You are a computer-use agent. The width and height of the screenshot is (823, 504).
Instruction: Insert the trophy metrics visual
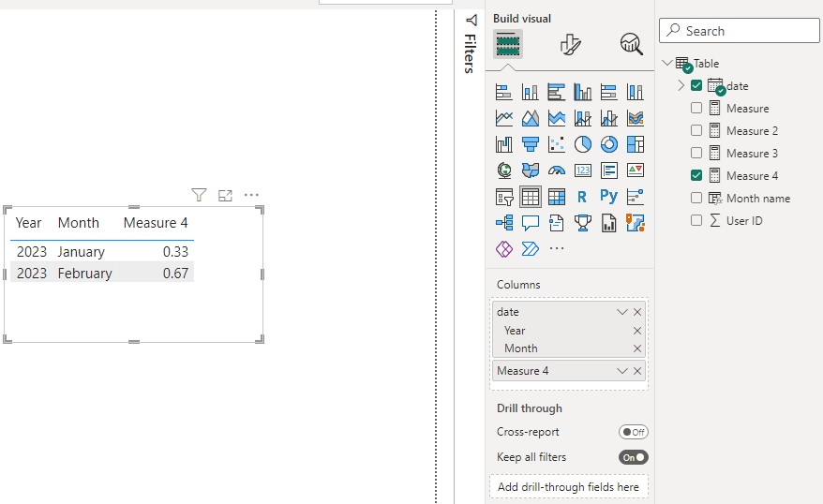tap(583, 223)
